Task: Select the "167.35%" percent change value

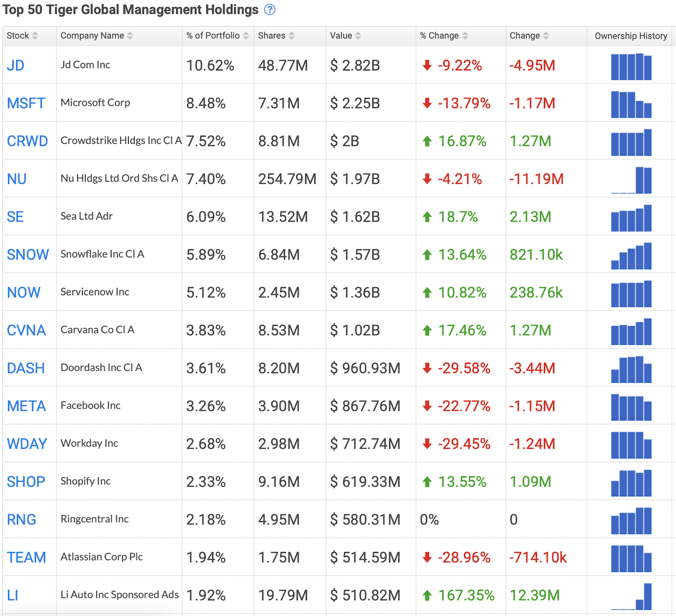Action: [466, 595]
